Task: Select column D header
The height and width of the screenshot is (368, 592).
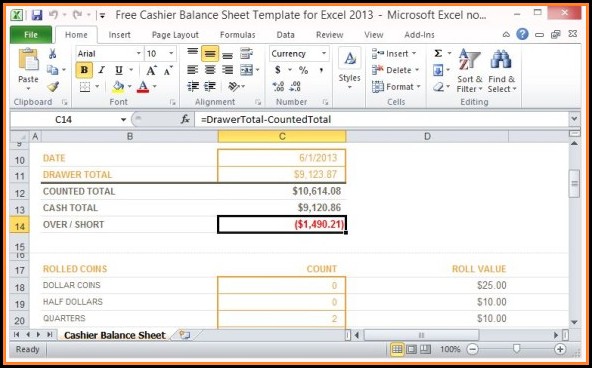Action: pyautogui.click(x=427, y=136)
